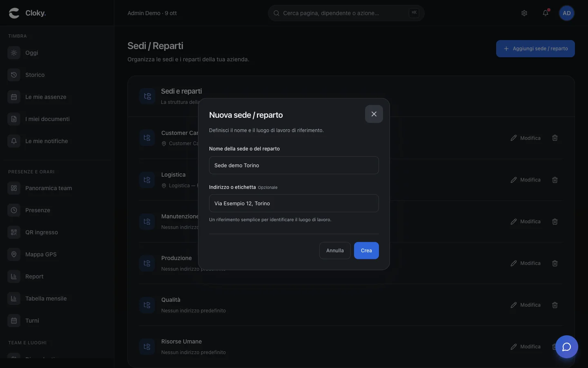Viewport: 588px width, 368px height.
Task: Click Modifica for Manutenzione row
Action: 526,222
